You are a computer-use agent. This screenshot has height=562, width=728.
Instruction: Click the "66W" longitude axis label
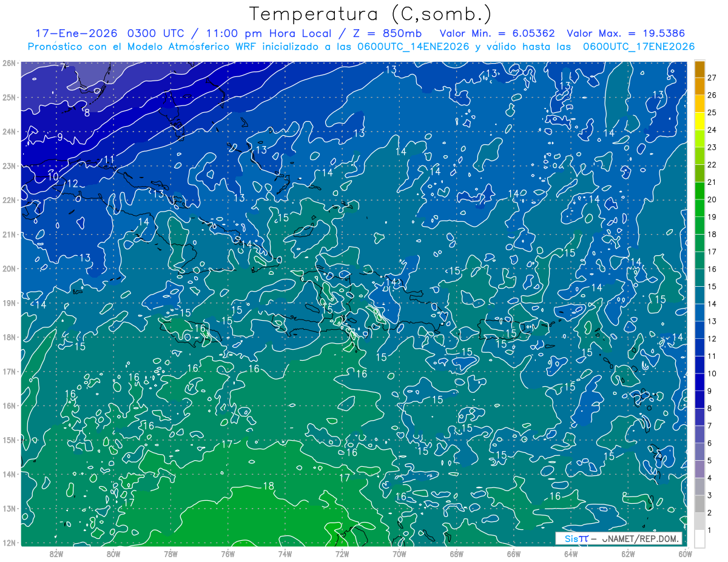click(513, 554)
